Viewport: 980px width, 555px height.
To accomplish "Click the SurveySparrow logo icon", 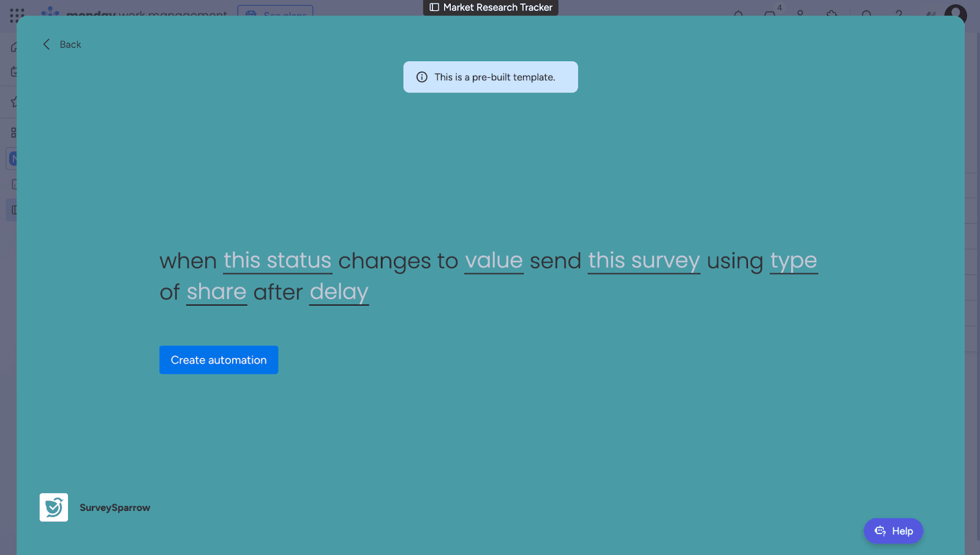I will pos(54,507).
